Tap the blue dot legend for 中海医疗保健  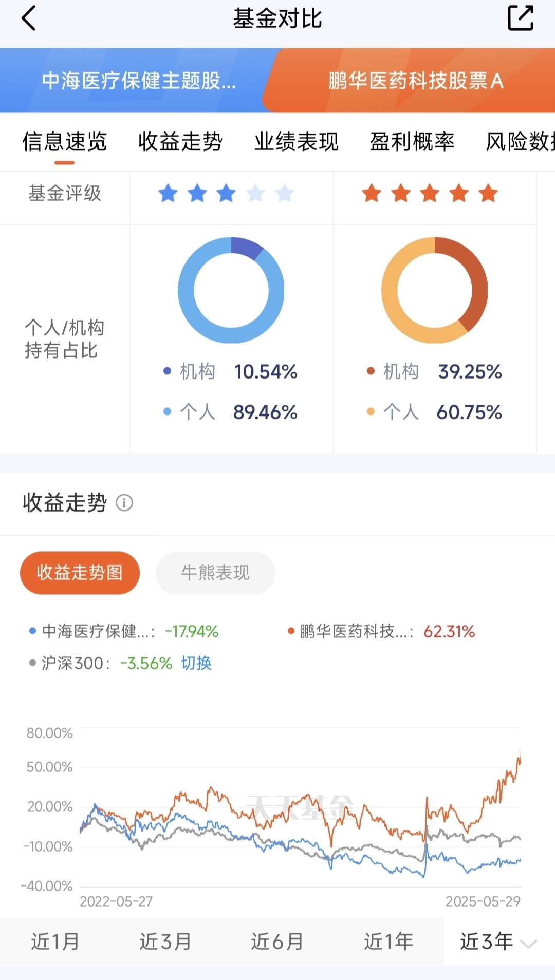[x=33, y=631]
